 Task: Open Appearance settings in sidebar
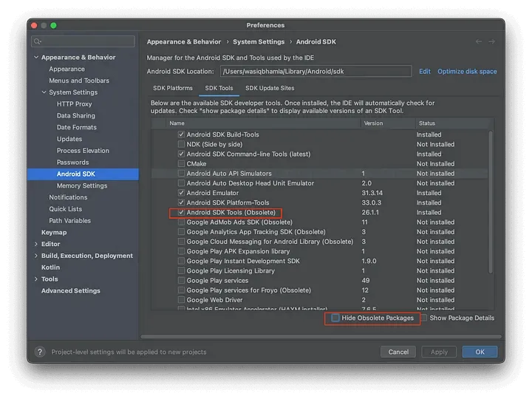tap(66, 69)
